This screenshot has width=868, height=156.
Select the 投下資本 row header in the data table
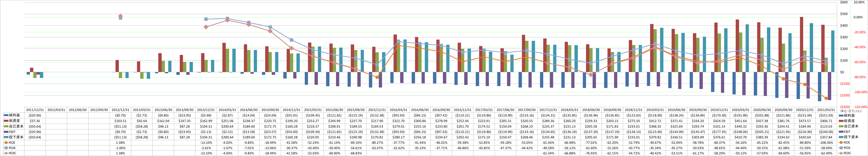(14, 137)
